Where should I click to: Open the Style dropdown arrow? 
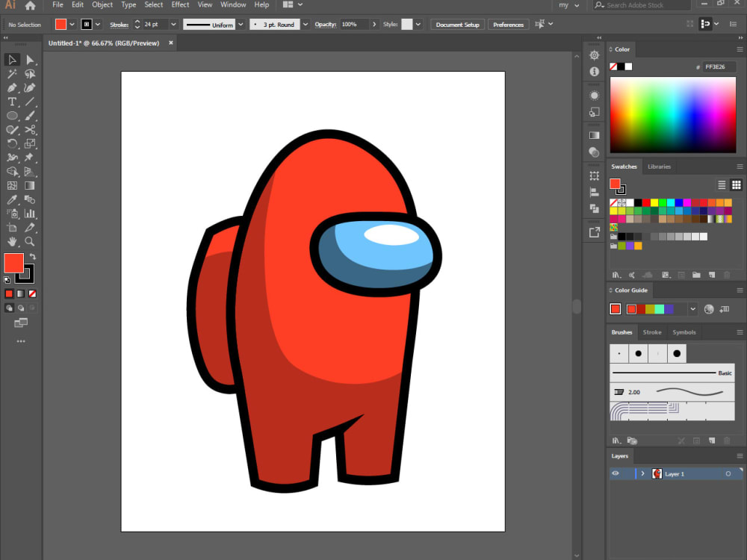click(418, 25)
